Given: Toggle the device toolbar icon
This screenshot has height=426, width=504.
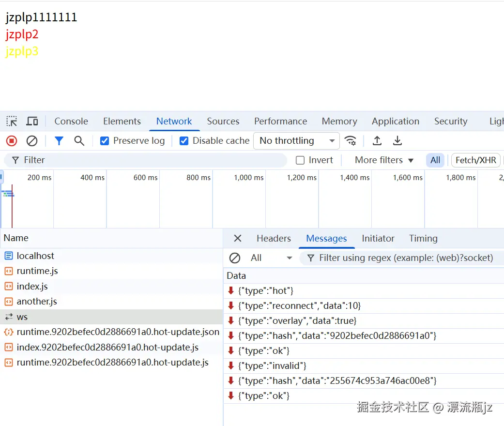Looking at the screenshot, I should tap(32, 121).
